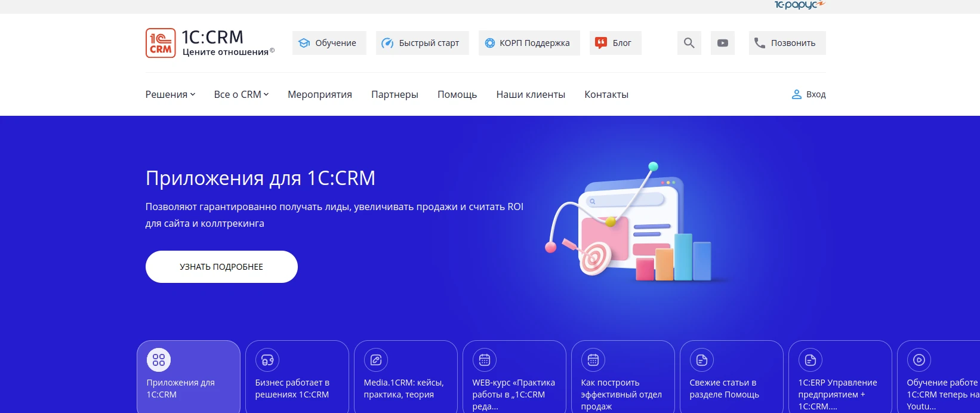Image resolution: width=980 pixels, height=413 pixels.
Task: Open the YouTube video icon button
Action: [x=723, y=43]
